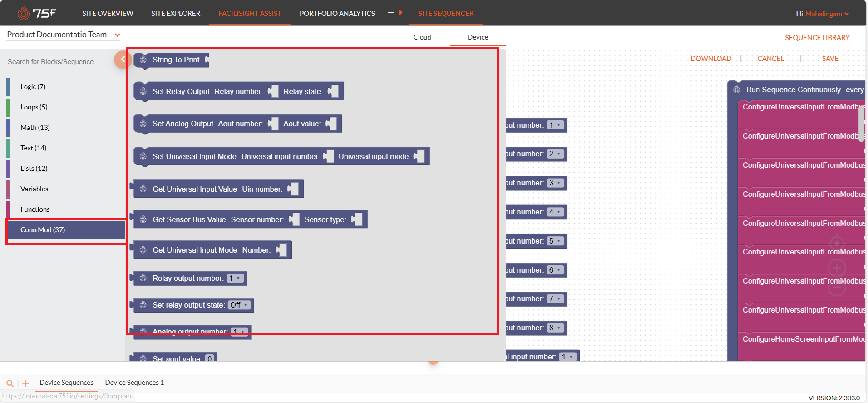Open Sequence Library link

(x=817, y=38)
